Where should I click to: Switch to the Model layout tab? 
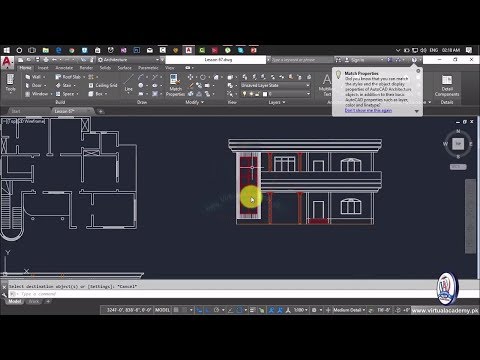point(15,302)
